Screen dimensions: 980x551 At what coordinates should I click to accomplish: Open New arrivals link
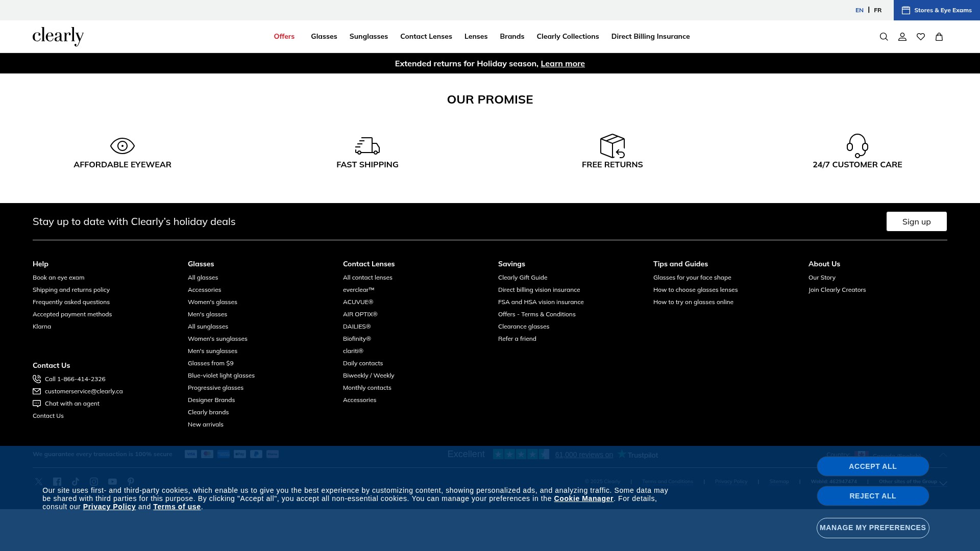[205, 424]
